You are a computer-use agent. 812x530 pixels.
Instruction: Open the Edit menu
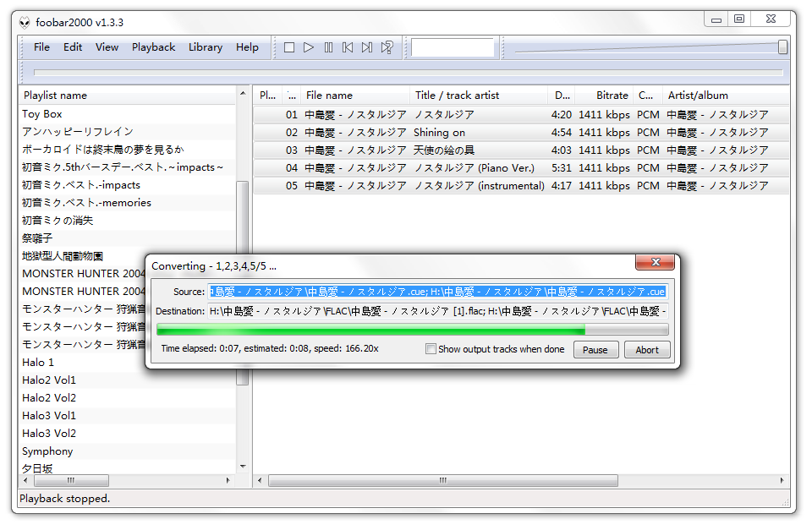click(73, 47)
